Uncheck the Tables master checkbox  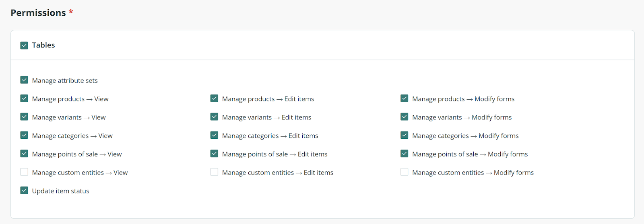click(x=24, y=45)
